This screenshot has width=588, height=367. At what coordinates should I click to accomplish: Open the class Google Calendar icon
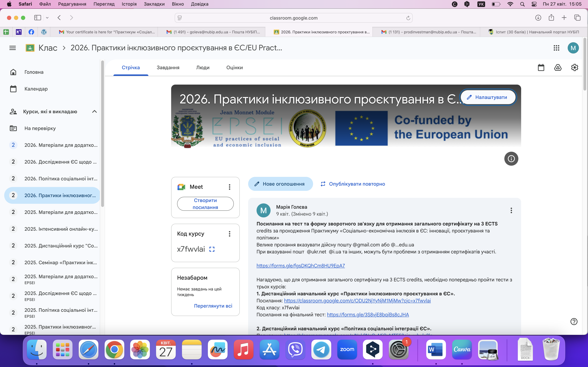(541, 67)
